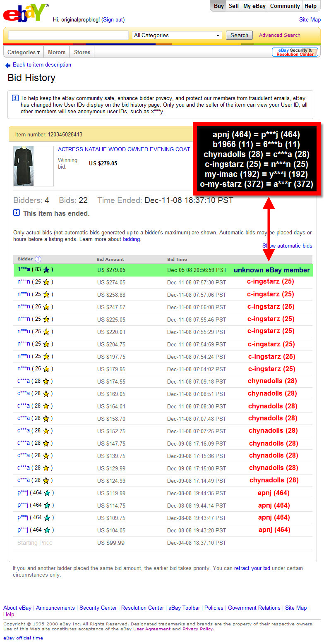Viewport: 324px width, 644px height.
Task: Open the All Categories dropdown
Action: click(x=177, y=36)
